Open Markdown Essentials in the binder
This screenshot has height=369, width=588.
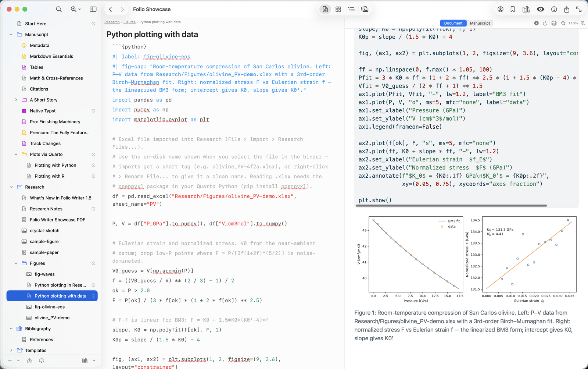[51, 56]
